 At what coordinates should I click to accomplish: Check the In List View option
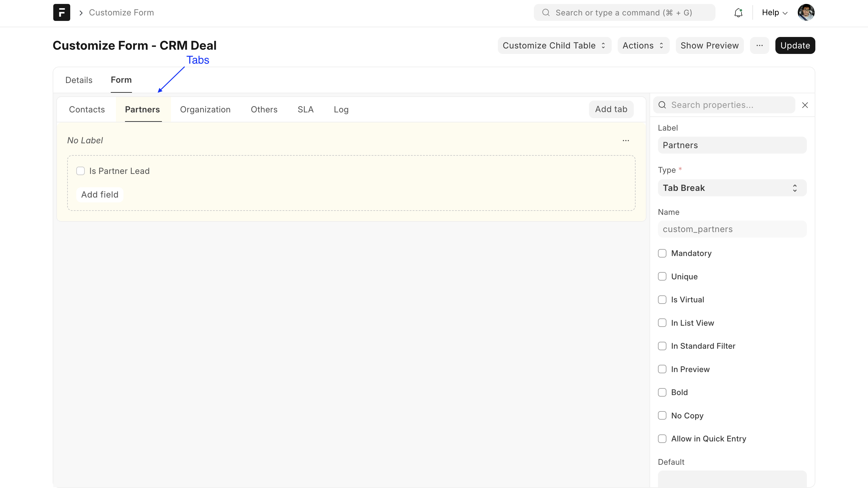662,323
